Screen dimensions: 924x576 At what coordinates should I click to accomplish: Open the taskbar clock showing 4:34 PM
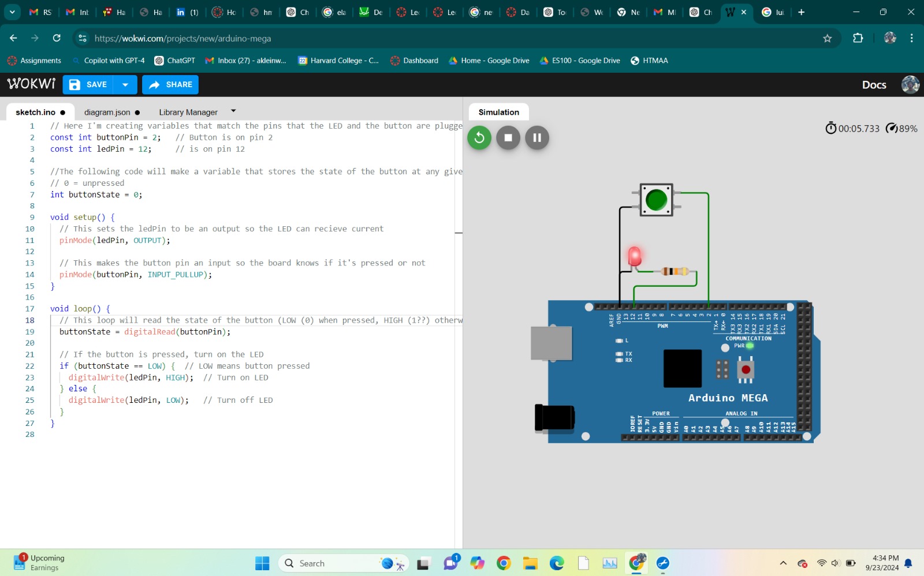click(x=882, y=563)
